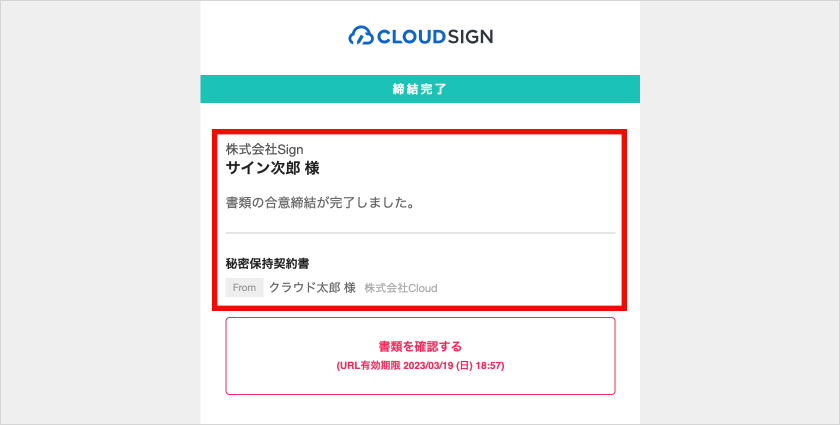This screenshot has width=840, height=425.
Task: Click the URL有効期限 2023/03/19 expiry text
Action: (420, 366)
